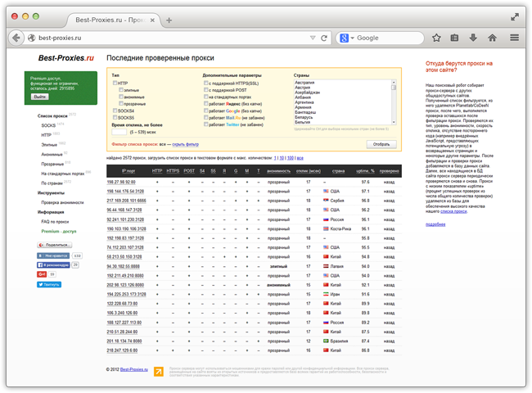The width and height of the screenshot is (532, 393).
Task: Select Азербайджан in the countries list
Action: [308, 93]
